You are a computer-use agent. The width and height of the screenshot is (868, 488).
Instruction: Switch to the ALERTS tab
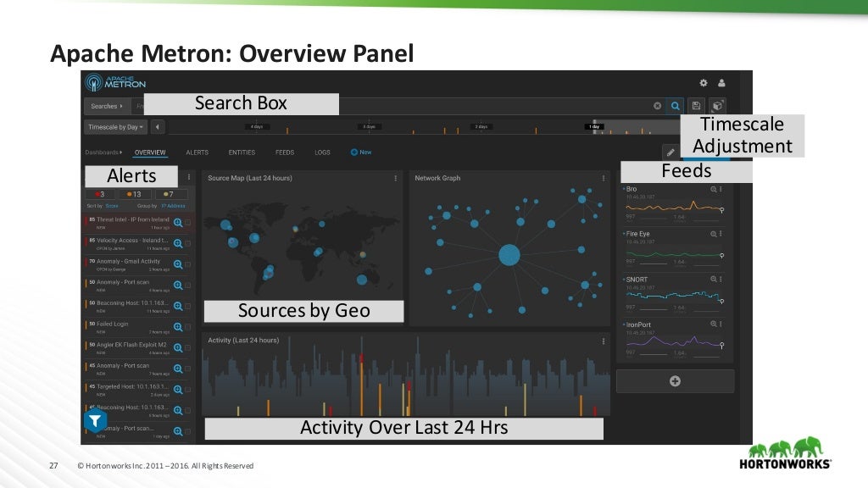[x=197, y=152]
